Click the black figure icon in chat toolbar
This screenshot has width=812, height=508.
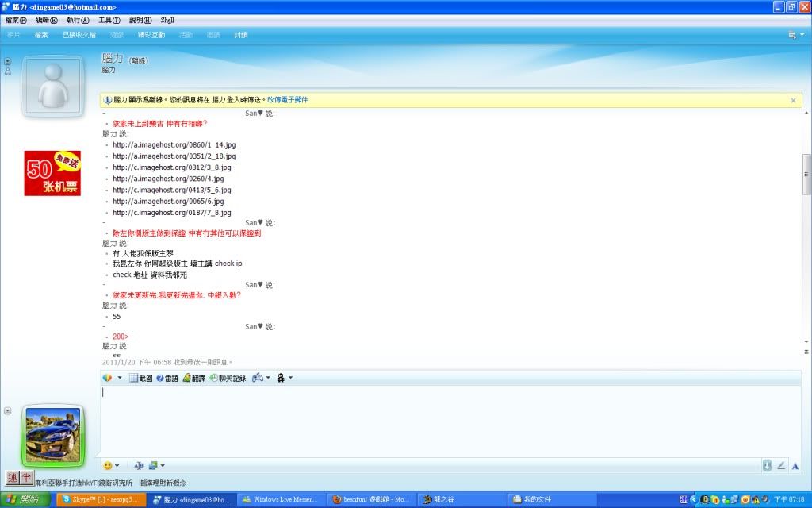click(x=281, y=378)
